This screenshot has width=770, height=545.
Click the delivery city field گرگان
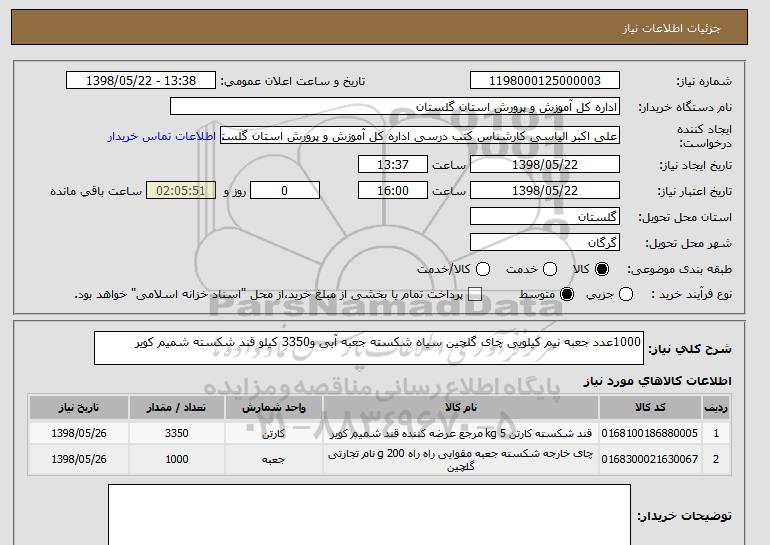[x=545, y=243]
